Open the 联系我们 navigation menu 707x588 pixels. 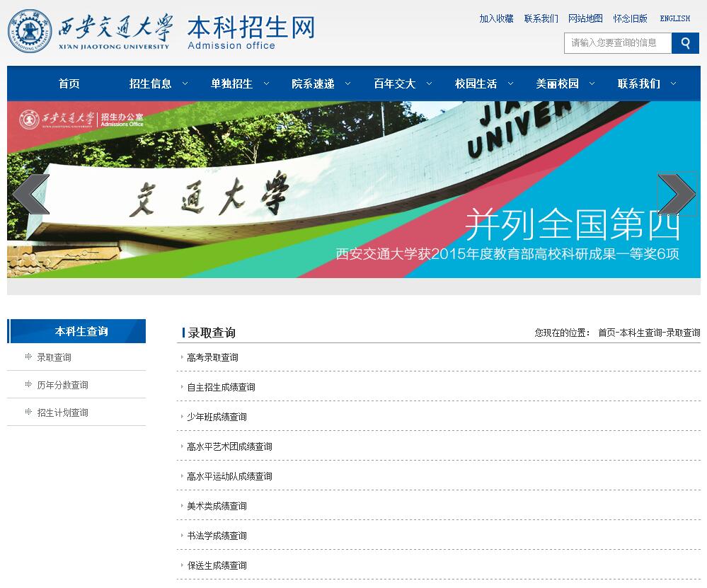(x=639, y=83)
